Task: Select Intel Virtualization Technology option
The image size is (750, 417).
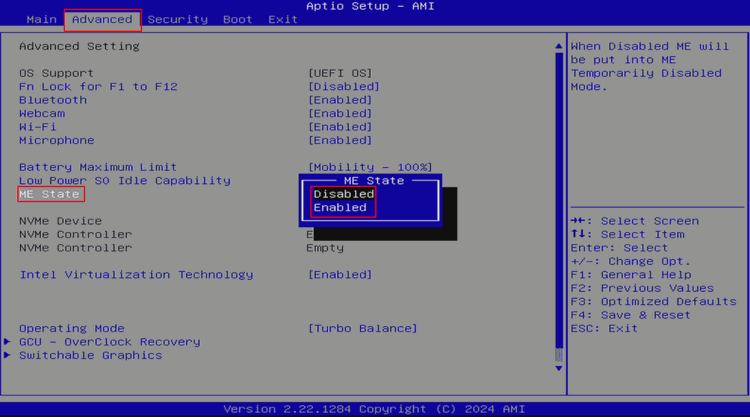Action: click(x=339, y=274)
